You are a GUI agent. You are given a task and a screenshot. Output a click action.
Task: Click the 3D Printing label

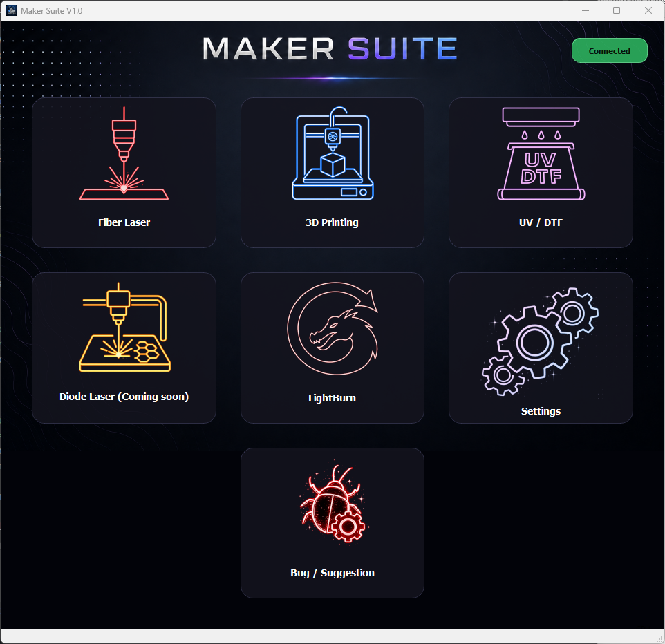[x=332, y=222]
